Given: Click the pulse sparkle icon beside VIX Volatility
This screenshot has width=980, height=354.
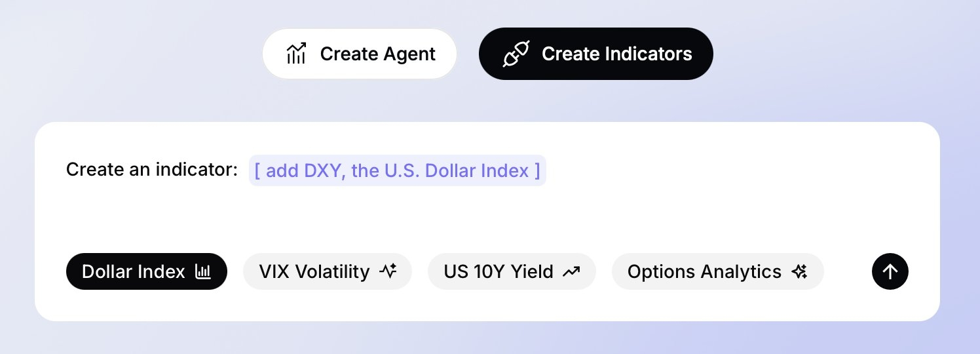Looking at the screenshot, I should 388,271.
